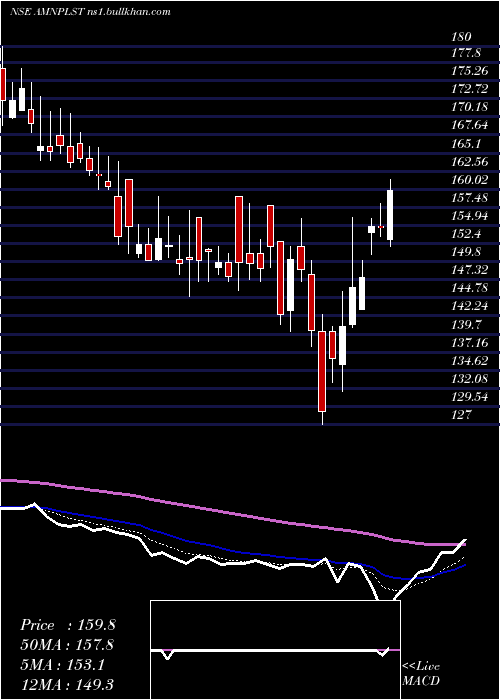The image size is (500, 700).
Task: Click the 129.54 price axis label
Action: click(x=470, y=397)
